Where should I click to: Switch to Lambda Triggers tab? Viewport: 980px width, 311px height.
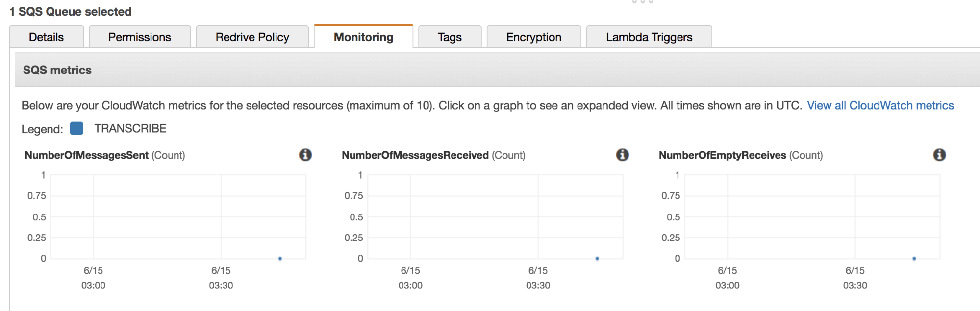click(x=649, y=37)
